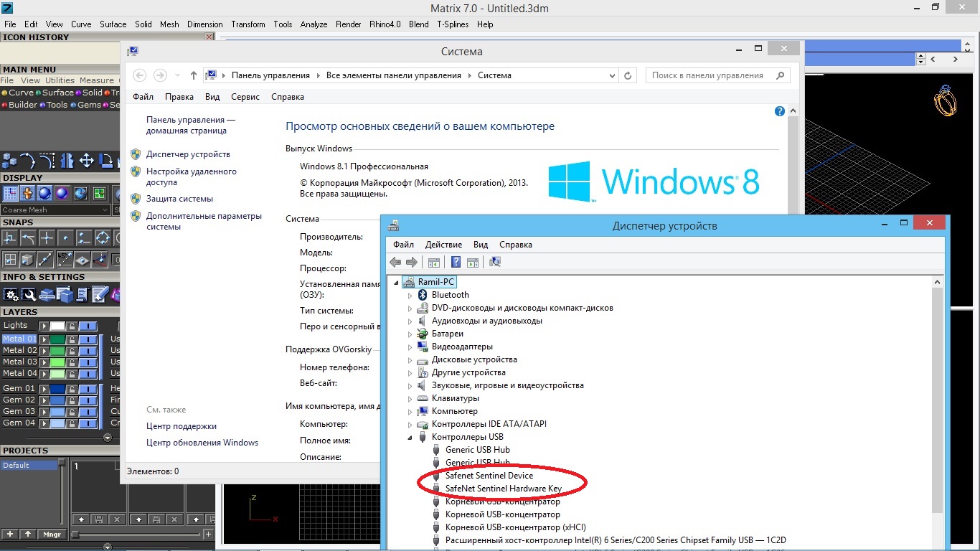This screenshot has height=551, width=980.
Task: Collapse the Контроллеры USB node
Action: tap(410, 437)
